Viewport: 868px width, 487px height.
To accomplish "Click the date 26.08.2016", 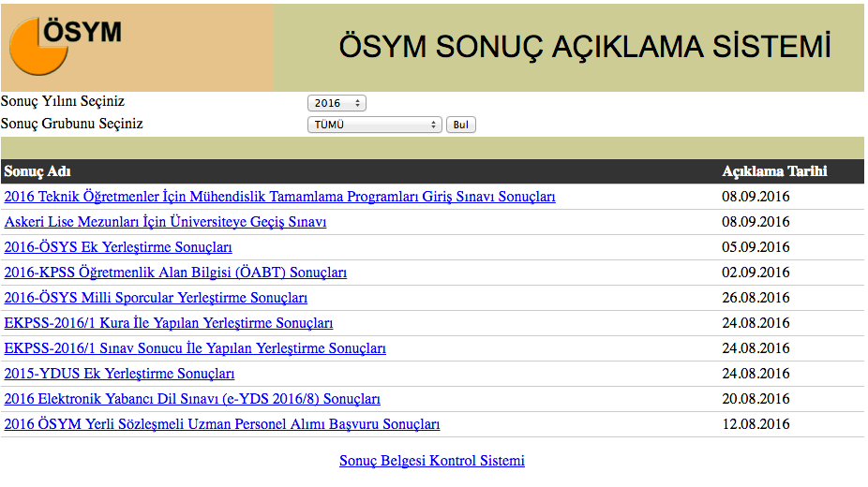I will [x=756, y=298].
